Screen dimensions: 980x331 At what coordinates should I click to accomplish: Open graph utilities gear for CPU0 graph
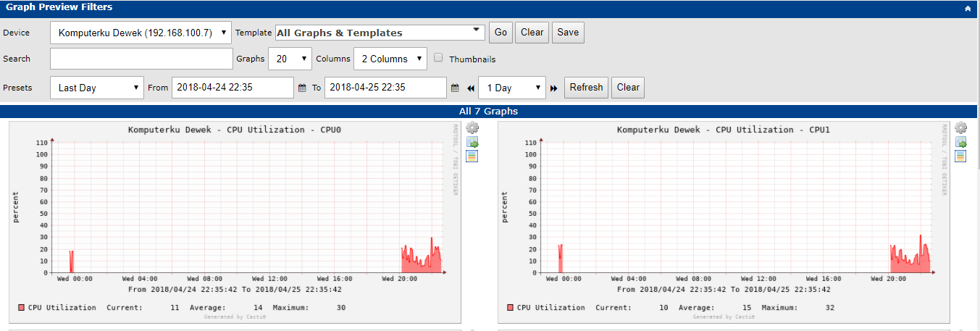tap(472, 128)
